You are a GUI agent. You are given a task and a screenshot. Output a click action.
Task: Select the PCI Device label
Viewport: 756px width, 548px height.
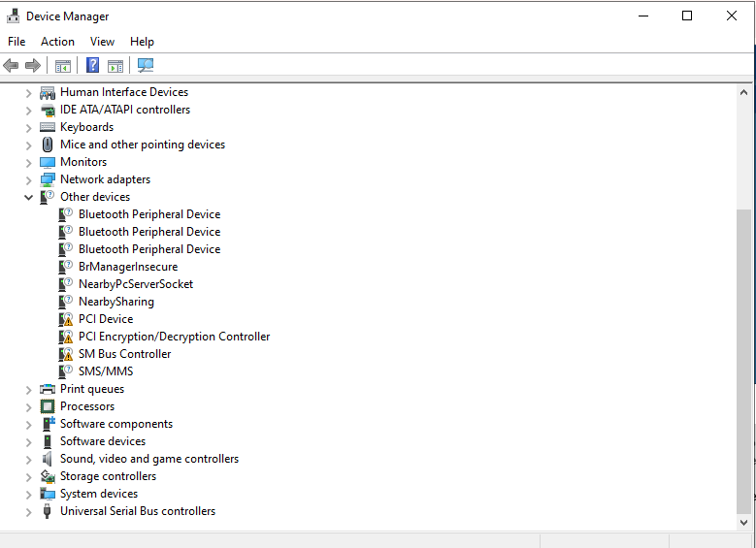[106, 319]
